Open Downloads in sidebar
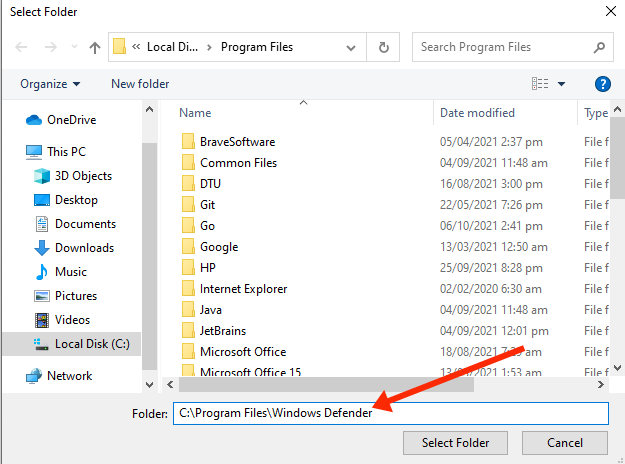 click(x=74, y=248)
